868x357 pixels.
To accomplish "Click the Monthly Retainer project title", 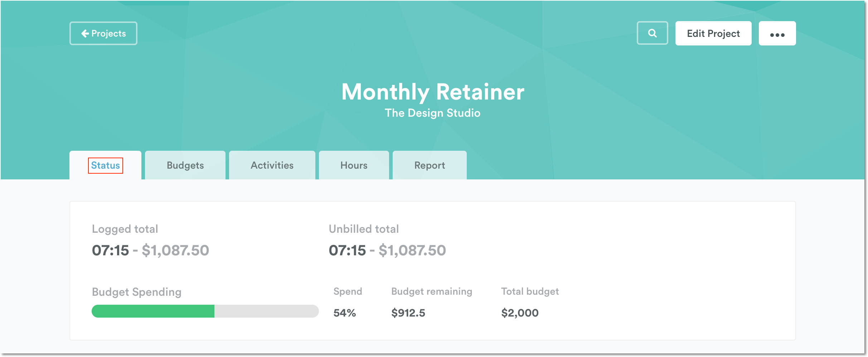I will click(433, 92).
